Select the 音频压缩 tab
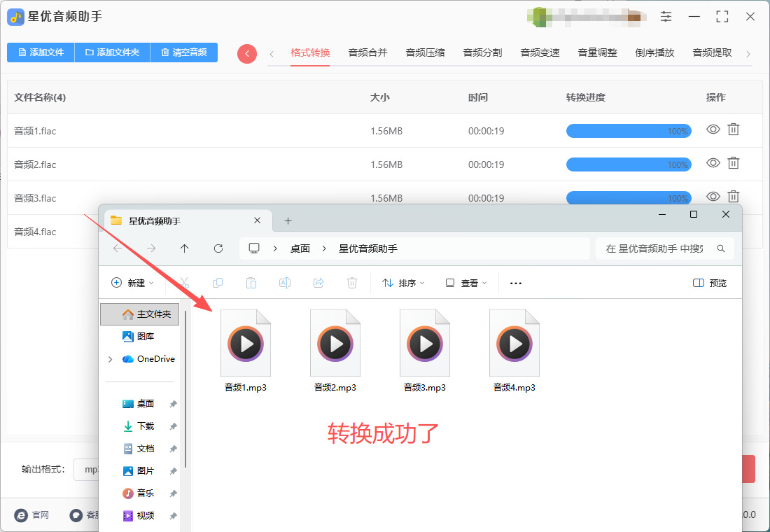Image resolution: width=770 pixels, height=532 pixels. tap(425, 52)
